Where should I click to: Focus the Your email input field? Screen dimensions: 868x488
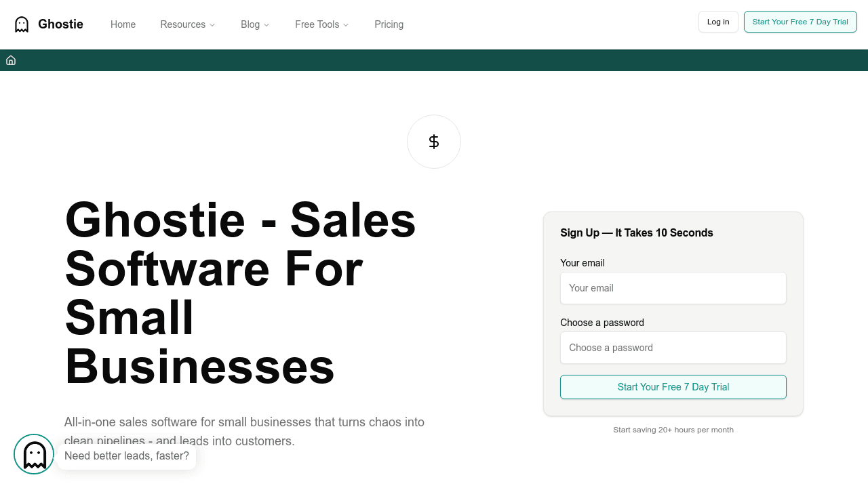673,288
